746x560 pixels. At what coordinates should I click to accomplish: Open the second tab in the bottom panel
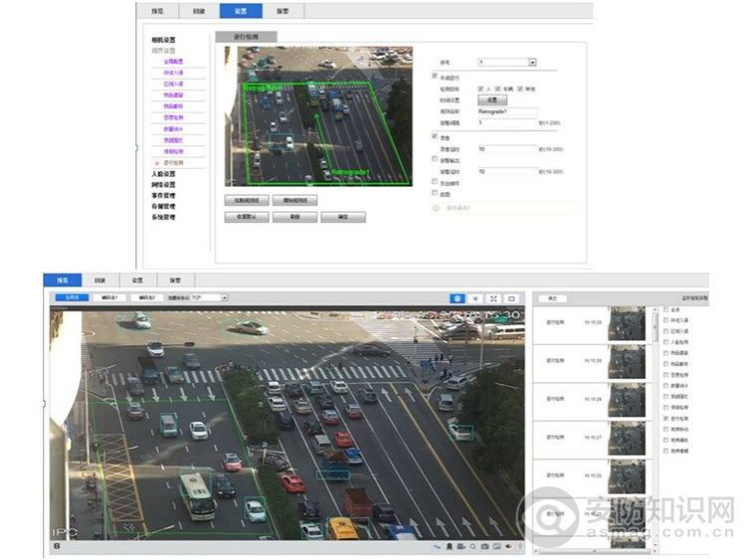tap(99, 280)
